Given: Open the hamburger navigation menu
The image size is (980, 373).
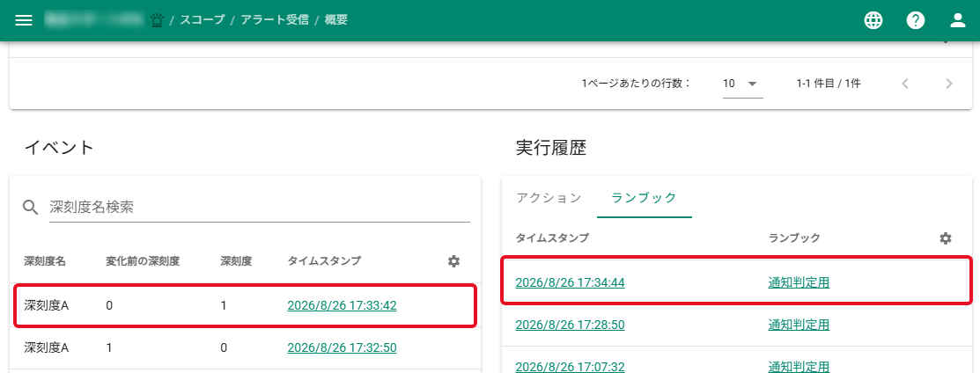Looking at the screenshot, I should 23,20.
